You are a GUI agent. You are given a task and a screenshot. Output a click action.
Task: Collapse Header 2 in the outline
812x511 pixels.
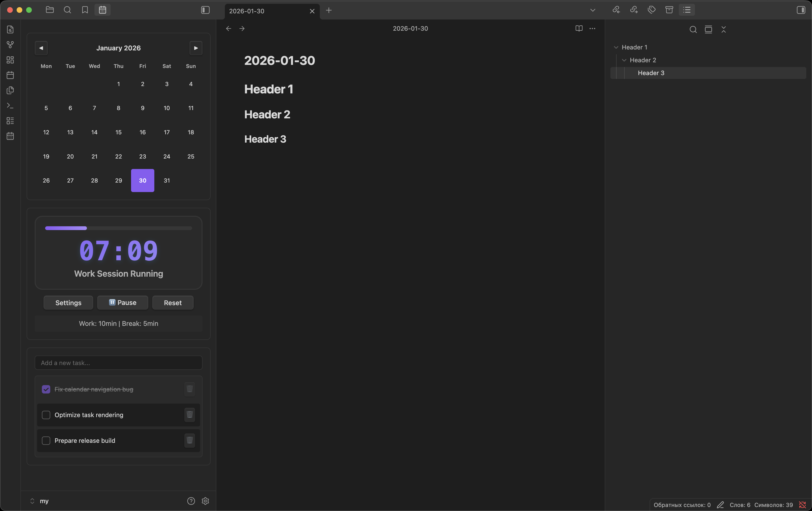coord(624,60)
